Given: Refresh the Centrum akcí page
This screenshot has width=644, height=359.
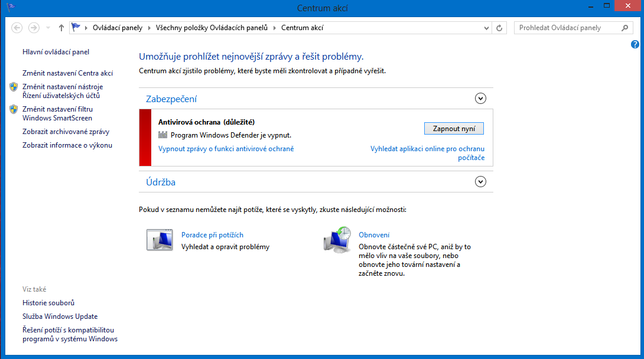Looking at the screenshot, I should pyautogui.click(x=499, y=28).
